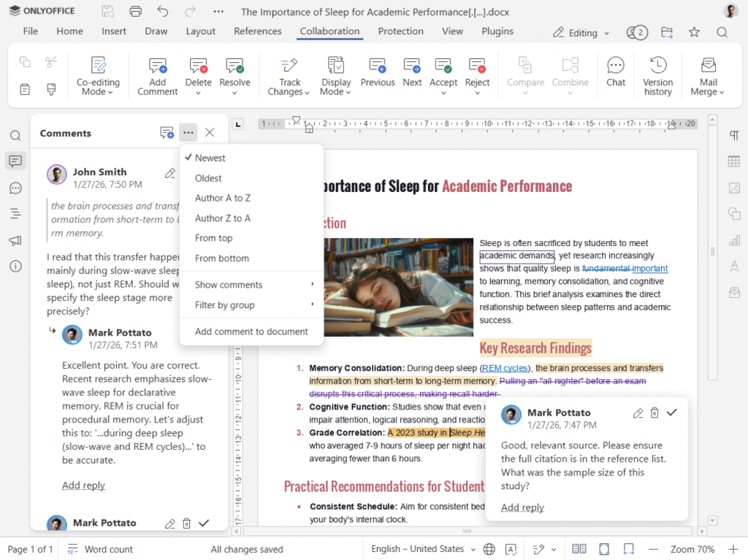
Task: Click the zoom in plus button
Action: 733,549
